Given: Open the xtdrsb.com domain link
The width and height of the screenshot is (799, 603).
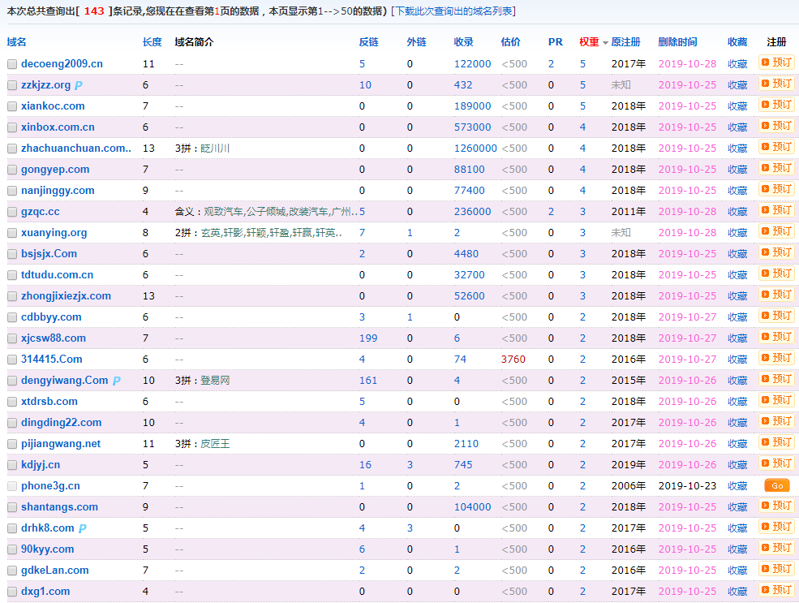Looking at the screenshot, I should (49, 401).
